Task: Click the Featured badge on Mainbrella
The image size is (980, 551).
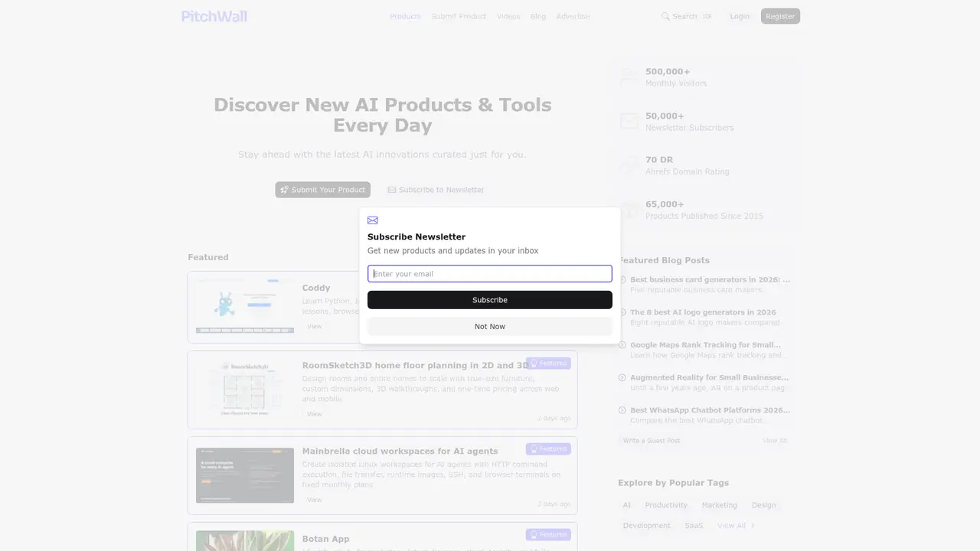Action: (x=548, y=449)
